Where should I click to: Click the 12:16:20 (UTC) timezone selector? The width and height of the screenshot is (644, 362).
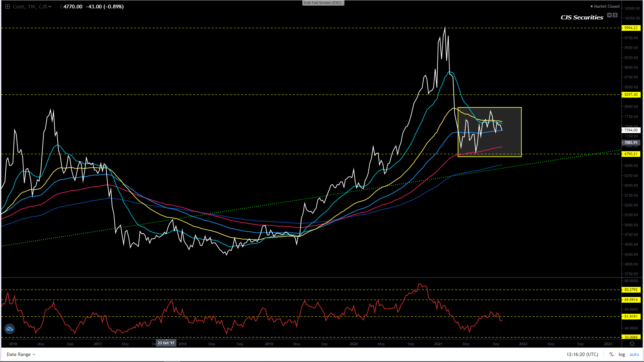pos(582,354)
